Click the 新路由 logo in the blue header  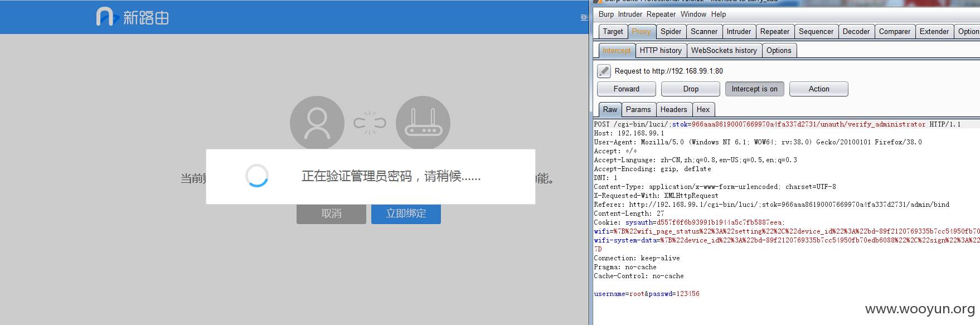click(132, 17)
